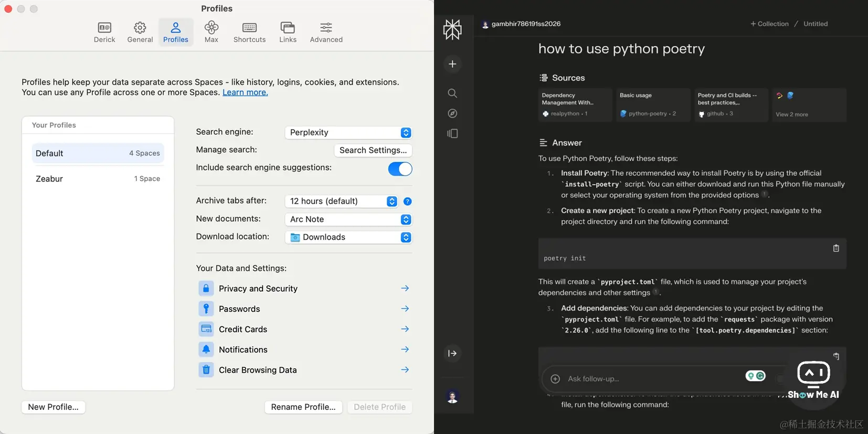This screenshot has width=868, height=434.
Task: Open the github Poetry and CI builds source
Action: (731, 105)
